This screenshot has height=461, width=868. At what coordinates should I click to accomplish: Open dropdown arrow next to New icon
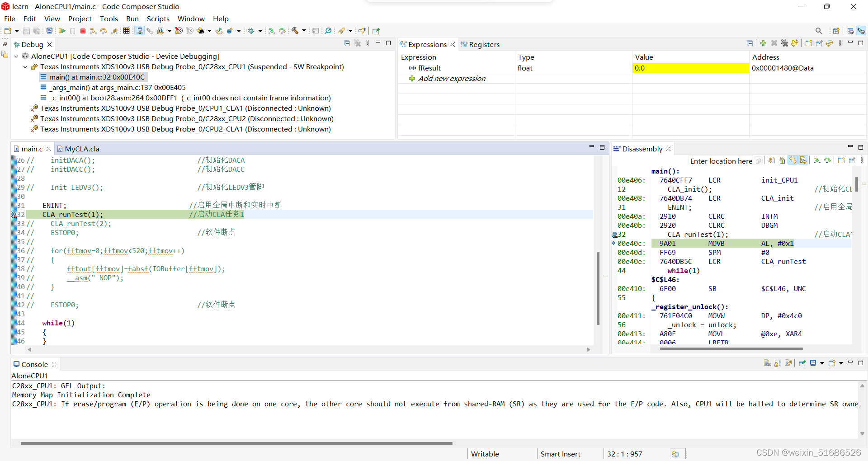pos(17,31)
